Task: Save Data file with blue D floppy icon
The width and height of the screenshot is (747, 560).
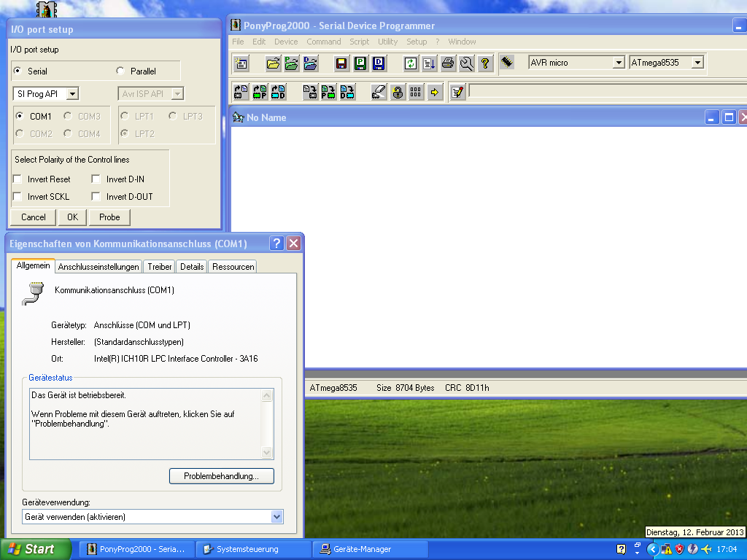Action: (379, 63)
